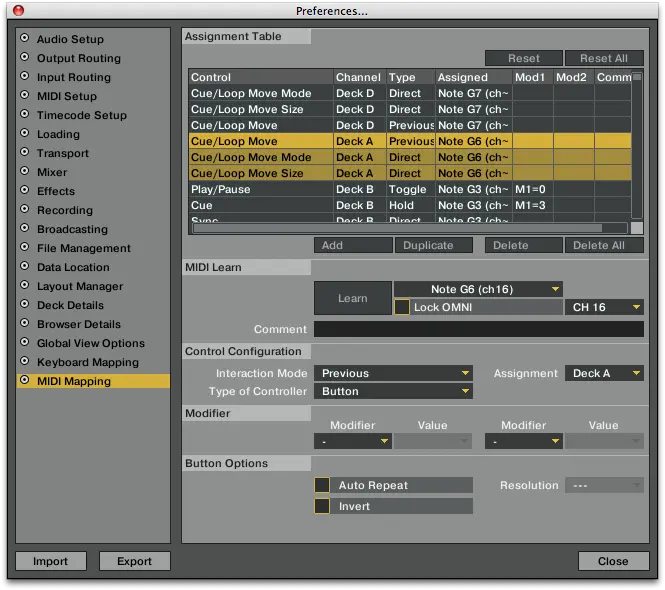Image resolution: width=665 pixels, height=590 pixels.
Task: Enable the Lock OMNI checkbox
Action: click(x=402, y=308)
